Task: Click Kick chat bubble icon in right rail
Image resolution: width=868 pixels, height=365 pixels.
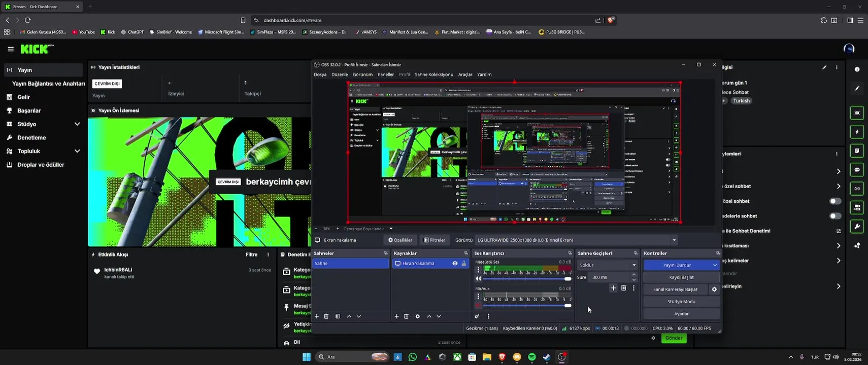Action: (857, 170)
